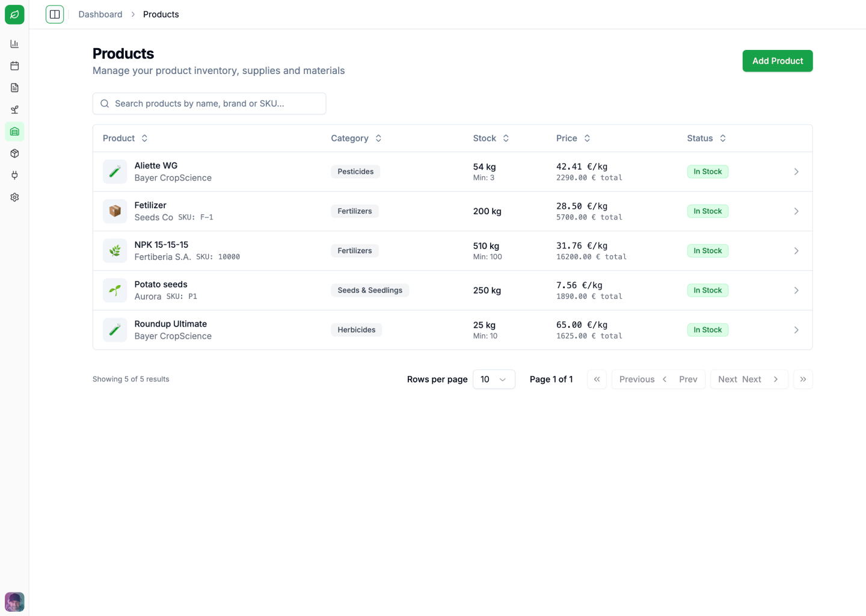Sort the table by Price column
Viewport: 866px width, 616px height.
pos(586,138)
